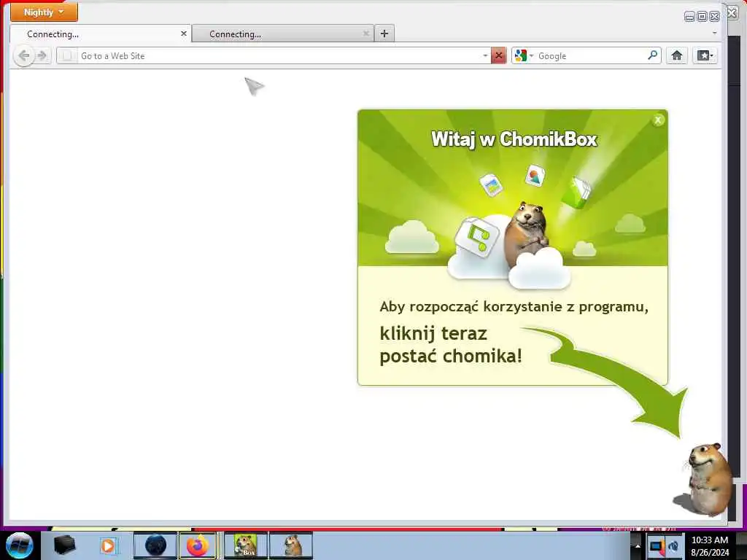This screenshot has height=560, width=747.
Task: Close the Nightly browser window
Action: point(715,16)
